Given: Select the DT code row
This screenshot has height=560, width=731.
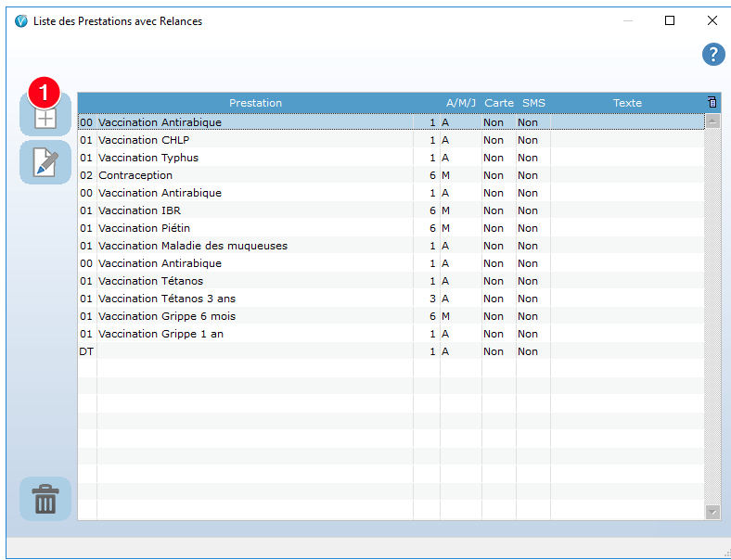Looking at the screenshot, I should pos(391,351).
